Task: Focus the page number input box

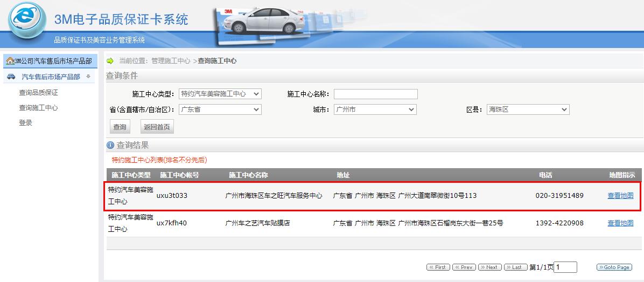Action: (565, 267)
